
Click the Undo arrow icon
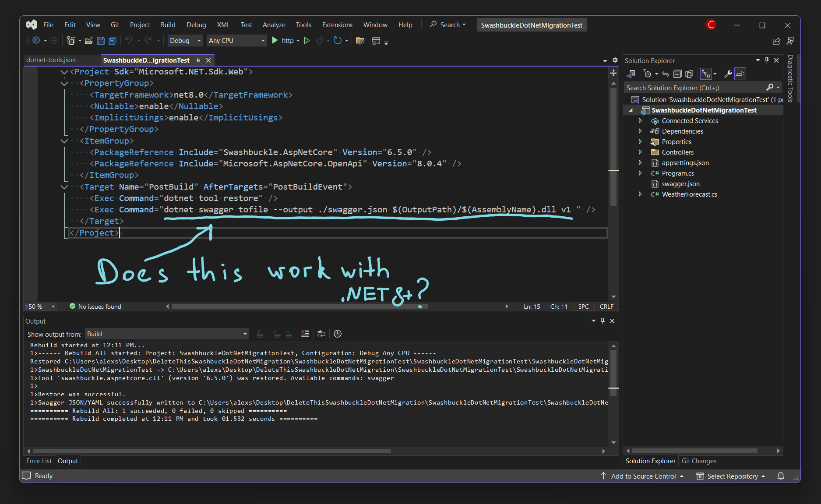pos(129,40)
